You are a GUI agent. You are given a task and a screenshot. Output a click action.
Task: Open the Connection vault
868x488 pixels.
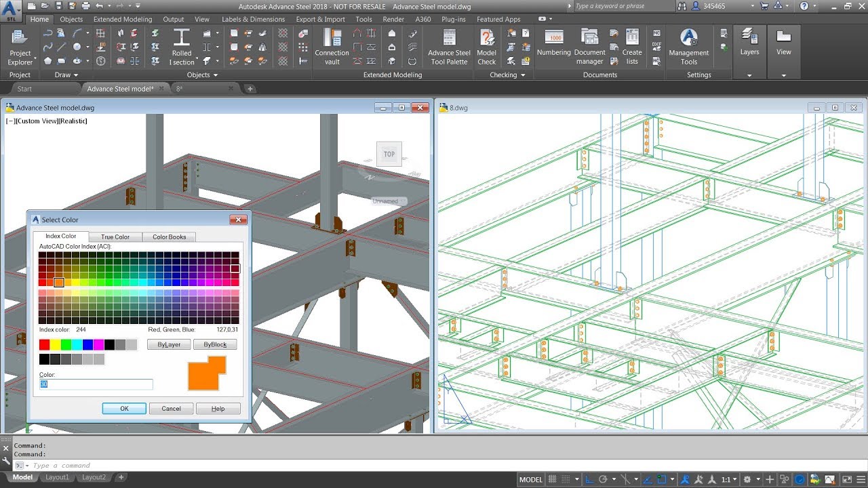(332, 47)
